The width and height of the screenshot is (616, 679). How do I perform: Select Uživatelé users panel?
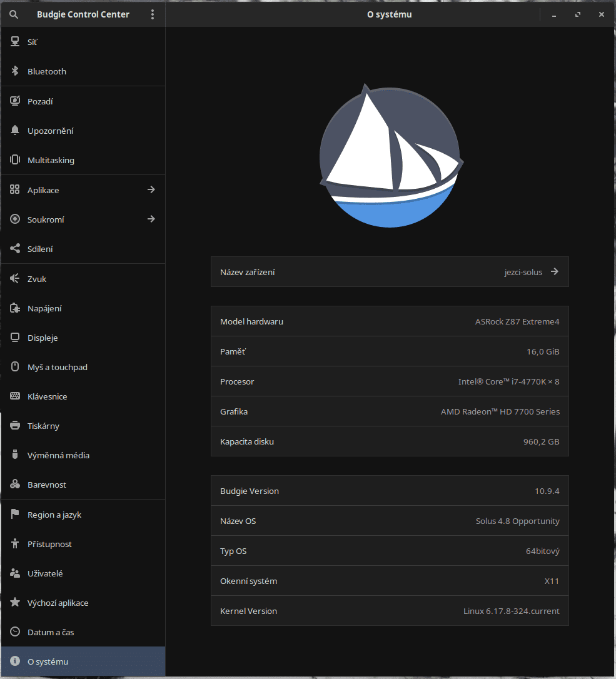[x=83, y=574]
